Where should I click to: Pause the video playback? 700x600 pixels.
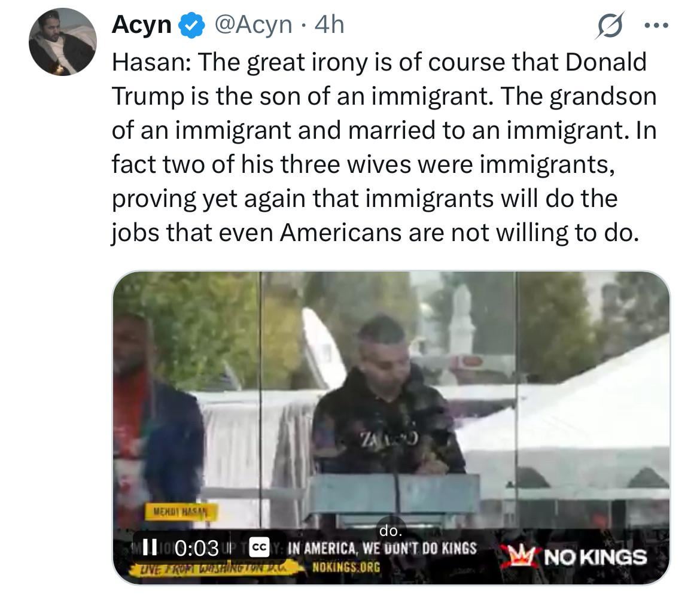(x=149, y=547)
